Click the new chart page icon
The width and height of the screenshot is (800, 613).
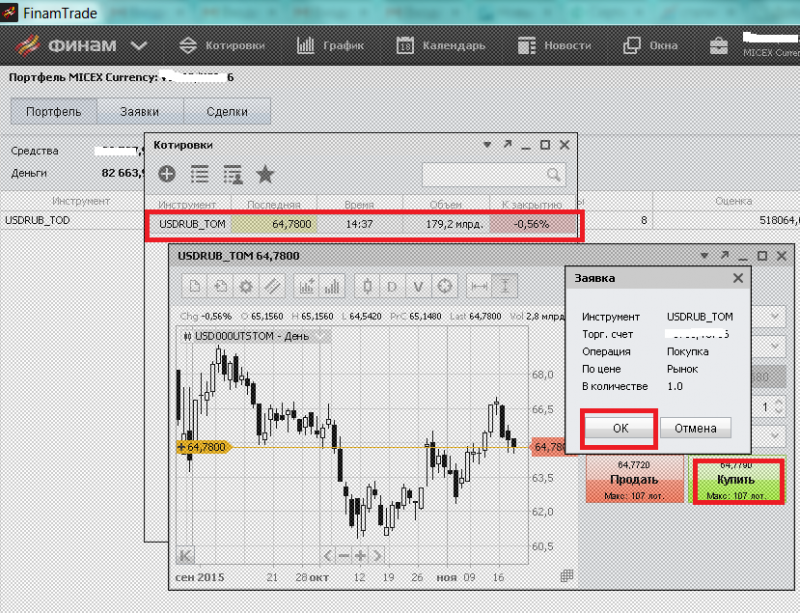tap(194, 286)
